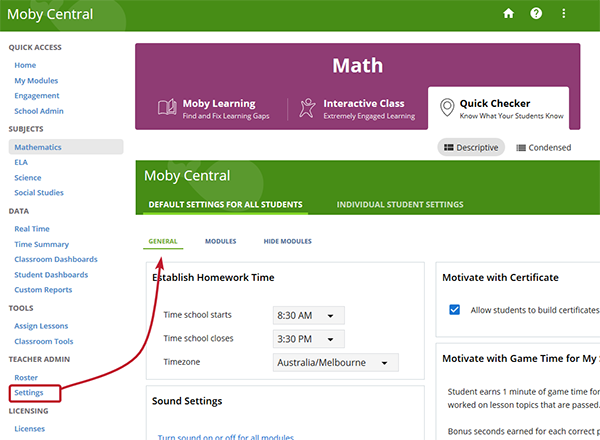Switch to Individual Student Settings tab
600x440 pixels.
click(x=400, y=204)
